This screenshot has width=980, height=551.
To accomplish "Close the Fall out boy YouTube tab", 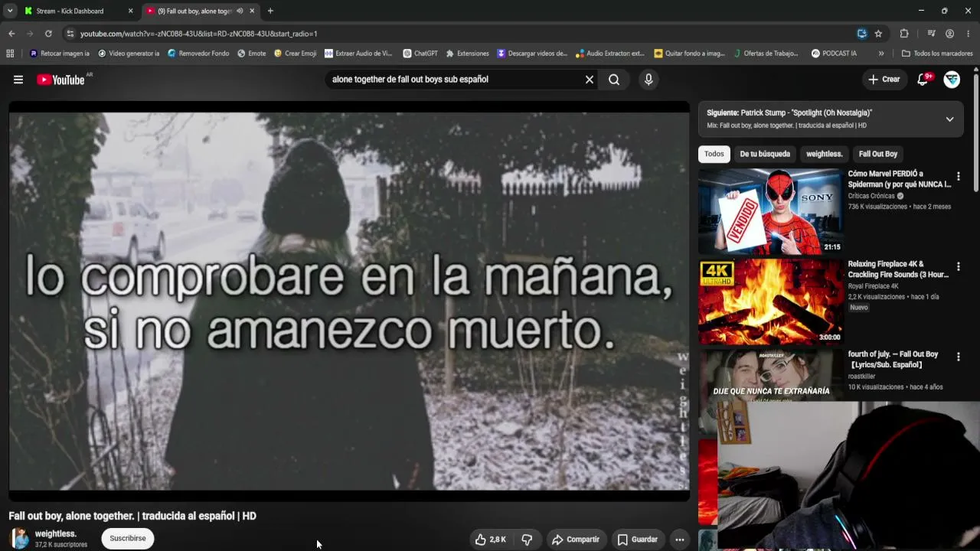I will point(252,11).
